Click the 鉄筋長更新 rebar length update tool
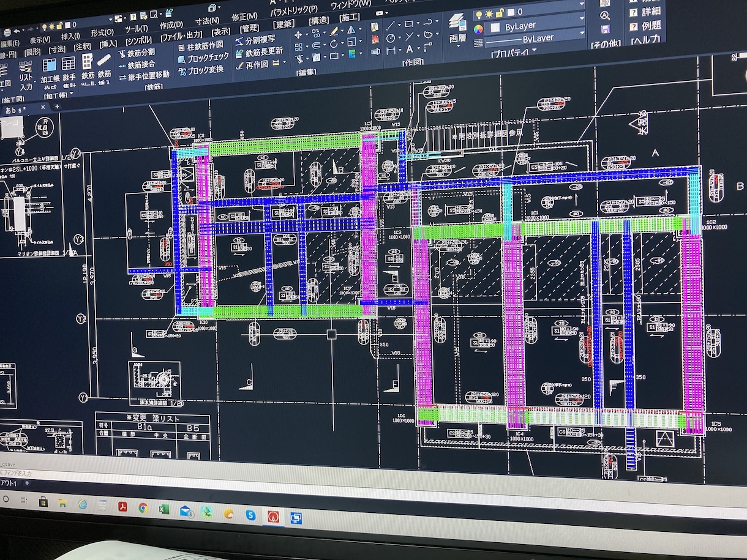Viewport: 747px width, 560px height. (x=258, y=52)
